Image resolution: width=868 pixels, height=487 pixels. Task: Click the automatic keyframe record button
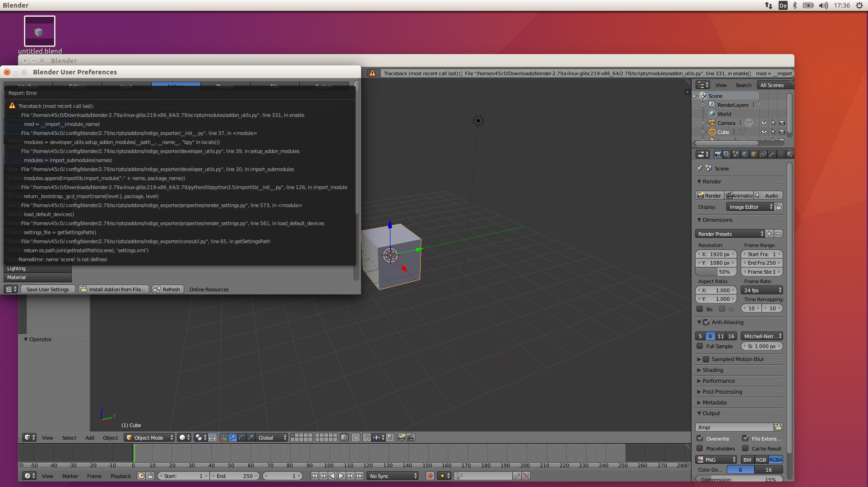(x=430, y=476)
